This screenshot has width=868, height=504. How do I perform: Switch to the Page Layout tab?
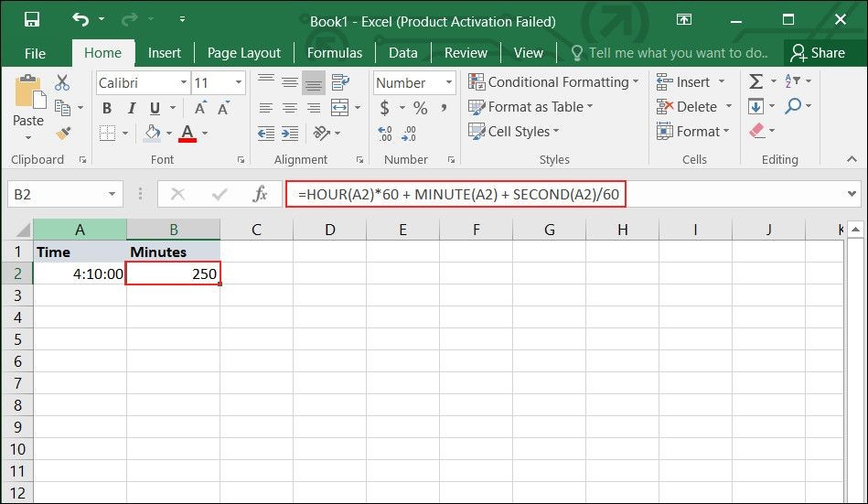(x=244, y=53)
